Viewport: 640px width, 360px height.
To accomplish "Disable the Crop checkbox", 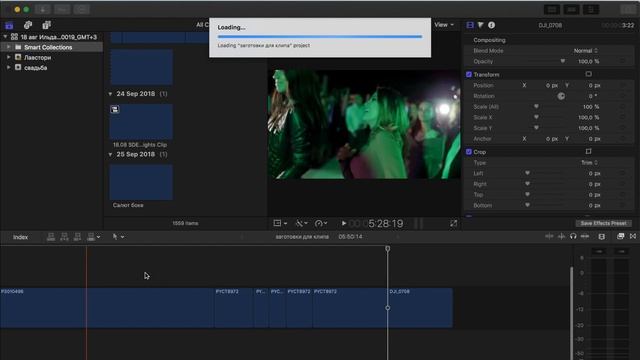I will 469,152.
